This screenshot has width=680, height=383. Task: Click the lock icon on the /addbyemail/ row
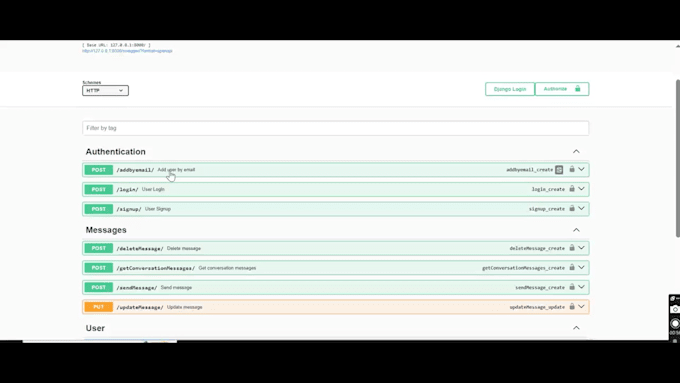572,170
